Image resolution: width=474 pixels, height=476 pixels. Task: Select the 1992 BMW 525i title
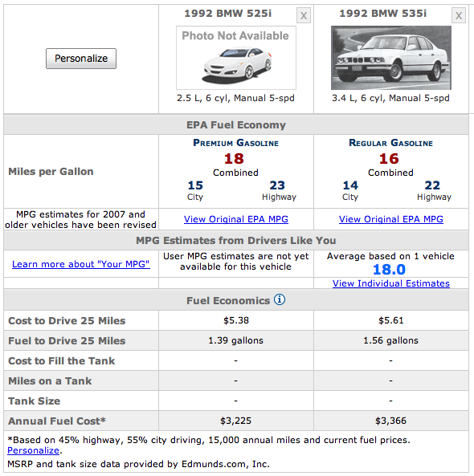click(x=228, y=14)
